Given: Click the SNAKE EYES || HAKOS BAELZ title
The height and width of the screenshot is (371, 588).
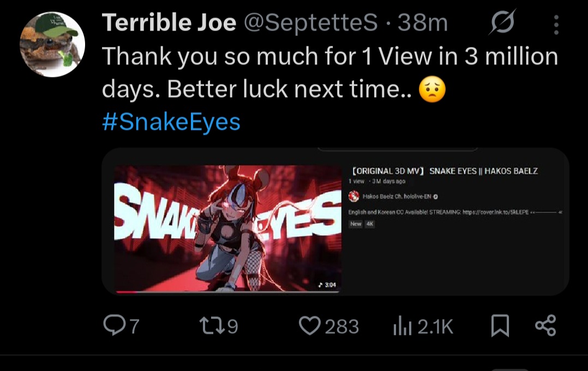Looking at the screenshot, I should point(483,171).
